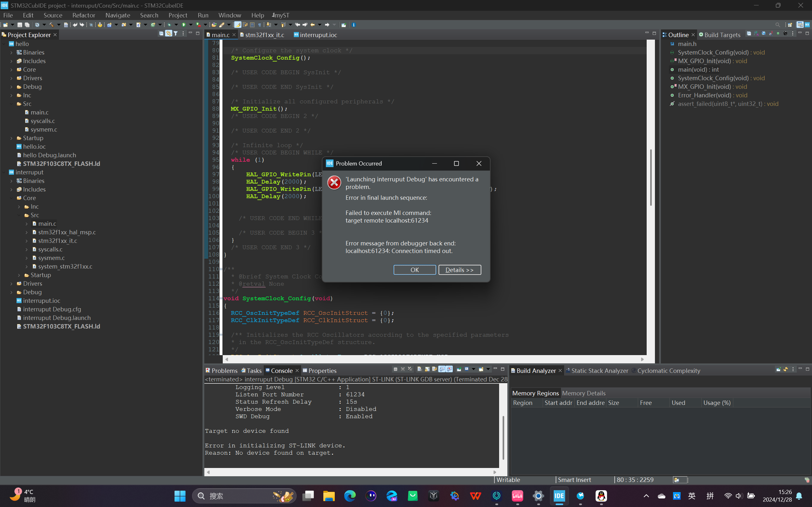This screenshot has width=812, height=507.
Task: Open Display Selected Console dropdown arrow
Action: pos(473,369)
